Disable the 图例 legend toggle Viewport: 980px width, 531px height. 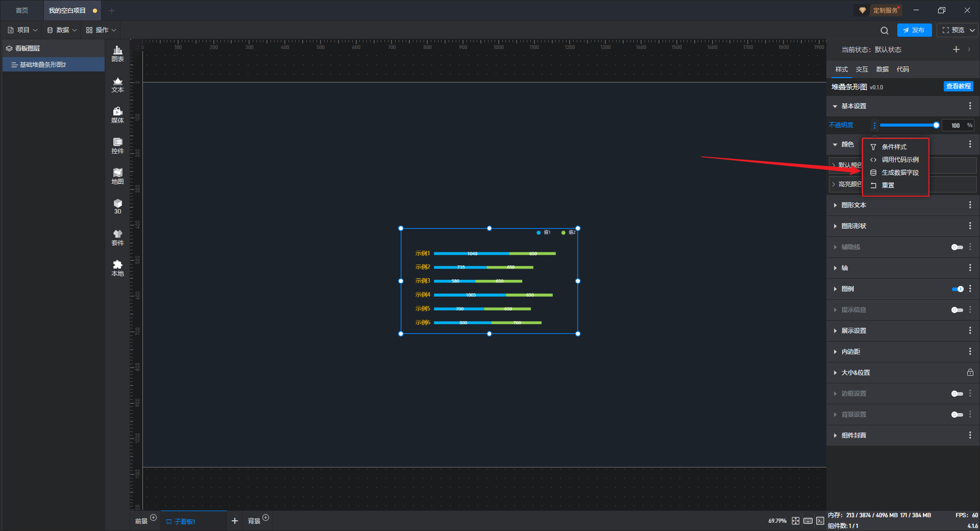point(957,289)
